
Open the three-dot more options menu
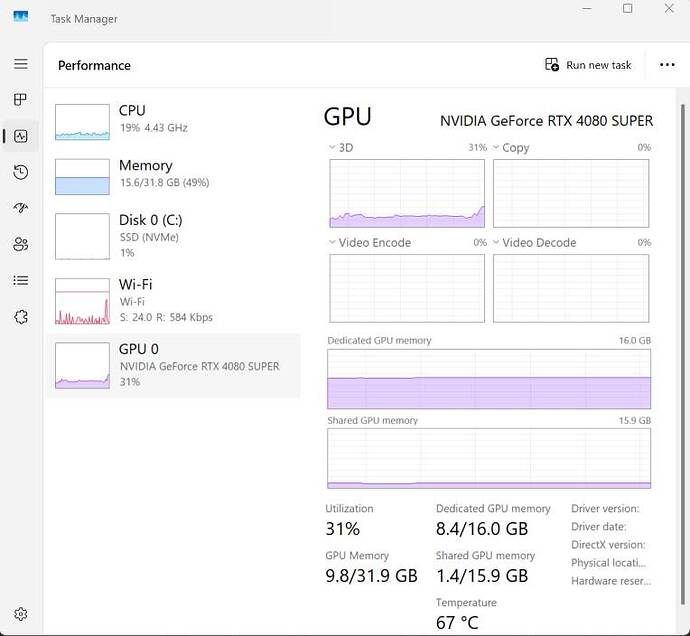tap(667, 65)
